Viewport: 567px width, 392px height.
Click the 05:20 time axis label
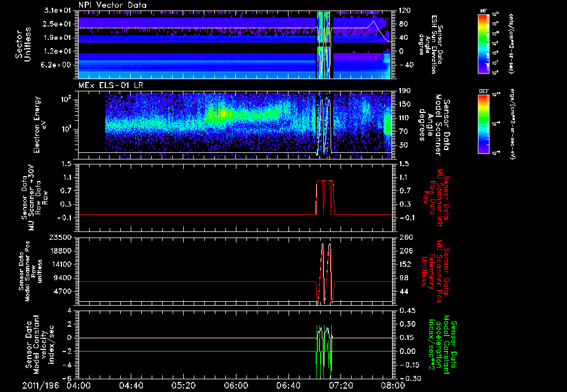pos(183,385)
